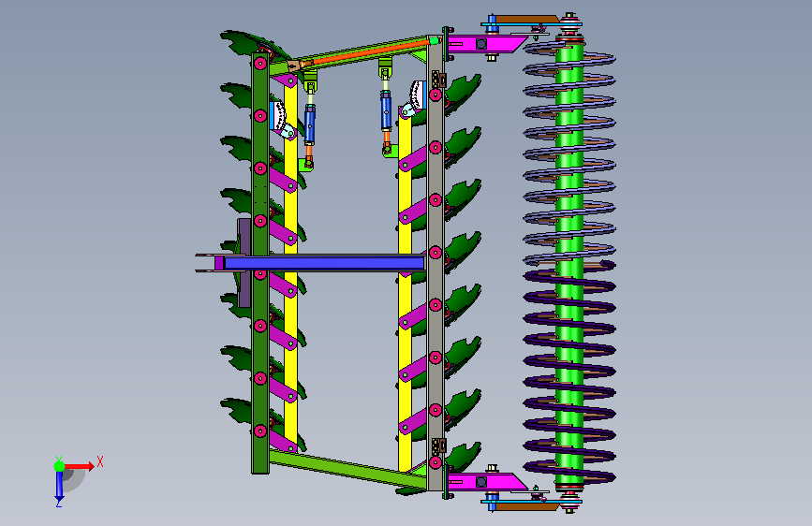Select the gray right vertical frame bar
Screen dimensions: 812x526
click(x=436, y=264)
